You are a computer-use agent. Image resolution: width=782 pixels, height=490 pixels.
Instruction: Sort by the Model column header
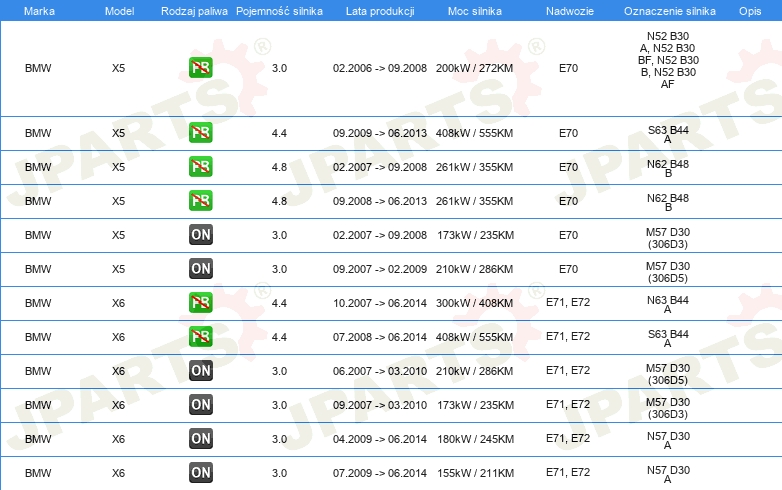tap(119, 10)
